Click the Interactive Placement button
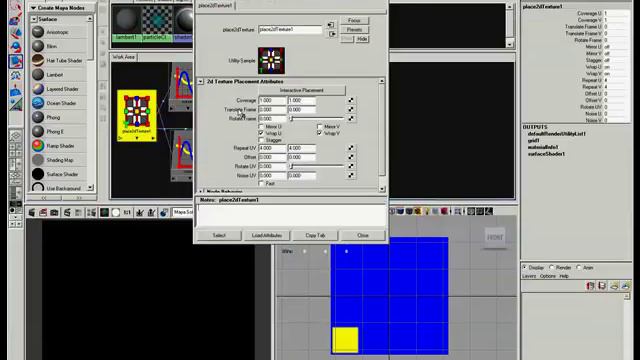 pyautogui.click(x=302, y=90)
